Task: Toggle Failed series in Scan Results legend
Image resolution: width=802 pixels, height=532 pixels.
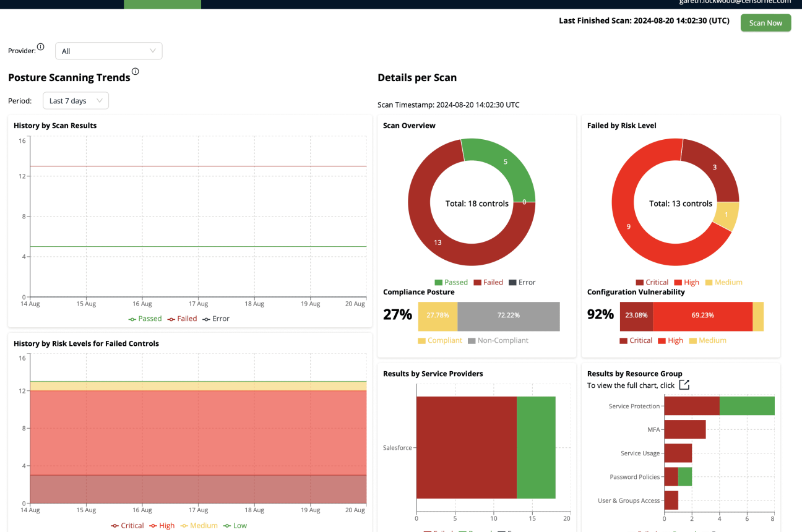Action: 183,319
